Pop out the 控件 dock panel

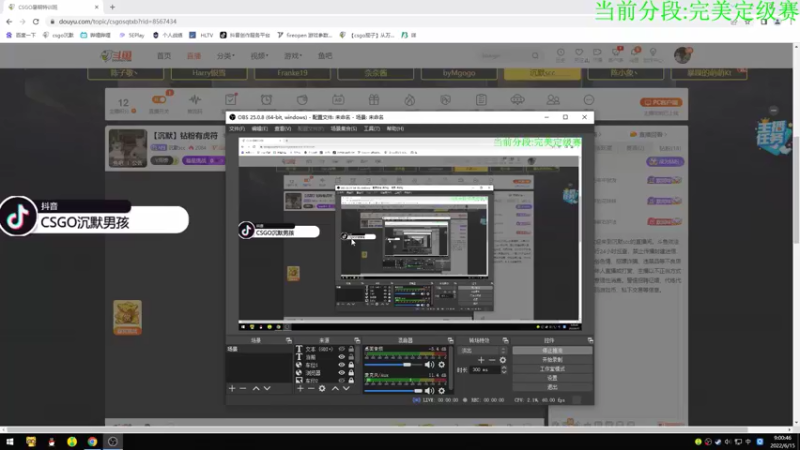pyautogui.click(x=590, y=340)
